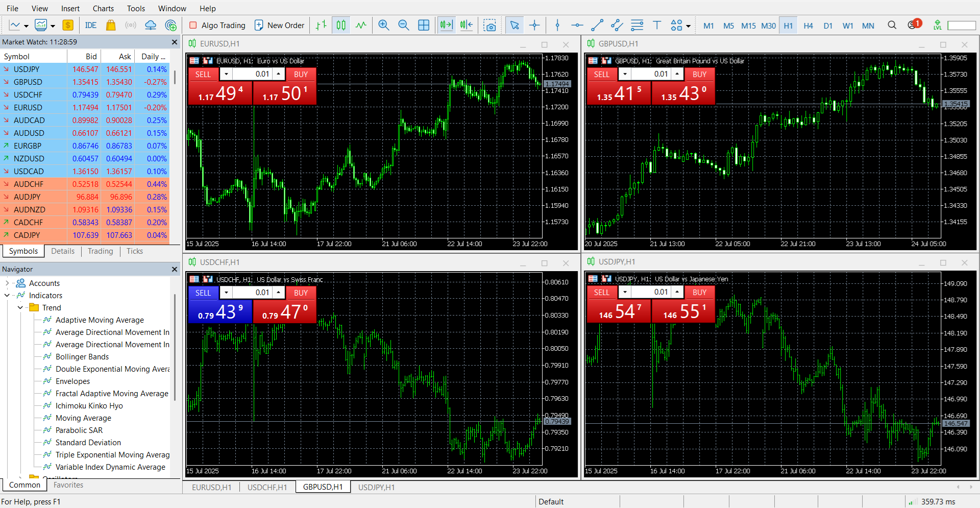Open the cloud VPS hosting icon
Image resolution: width=980 pixels, height=508 pixels.
coord(151,25)
